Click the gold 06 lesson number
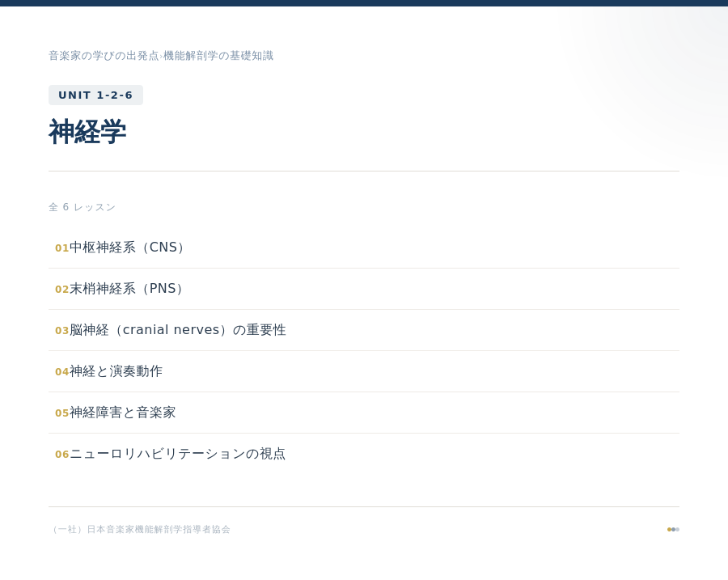The width and height of the screenshot is (728, 580). (61, 455)
